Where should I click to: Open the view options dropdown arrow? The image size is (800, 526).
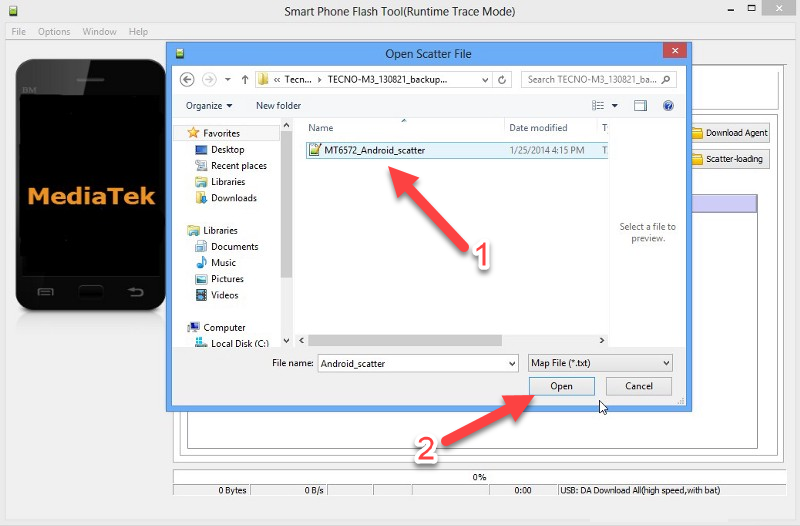[x=615, y=106]
